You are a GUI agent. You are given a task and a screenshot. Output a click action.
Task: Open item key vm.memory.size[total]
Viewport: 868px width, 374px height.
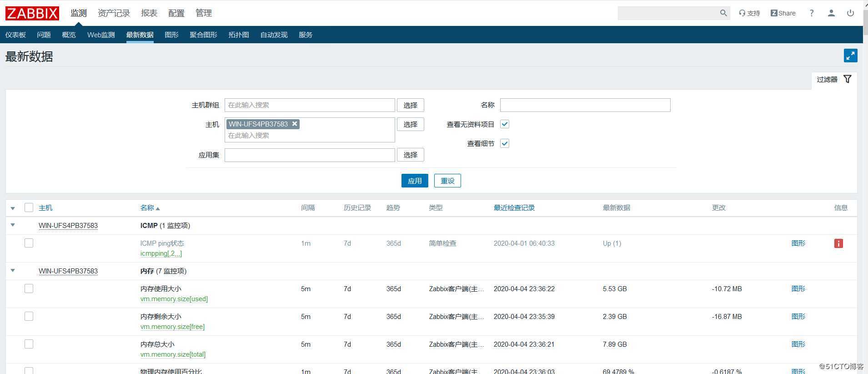pos(173,354)
